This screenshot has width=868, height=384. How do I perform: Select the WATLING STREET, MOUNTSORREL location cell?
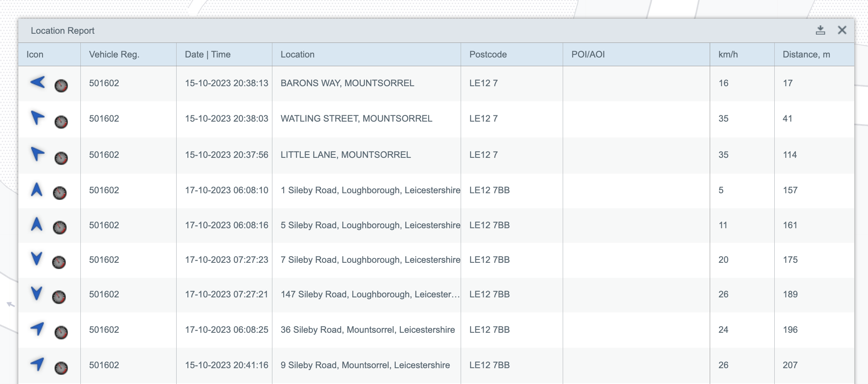click(x=356, y=119)
